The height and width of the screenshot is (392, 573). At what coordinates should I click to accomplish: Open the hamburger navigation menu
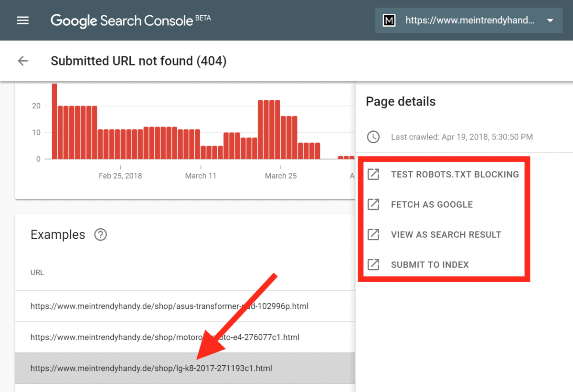(23, 21)
